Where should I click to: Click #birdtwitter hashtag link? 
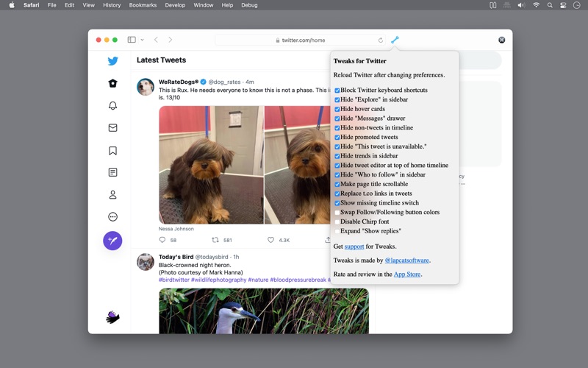(x=174, y=280)
